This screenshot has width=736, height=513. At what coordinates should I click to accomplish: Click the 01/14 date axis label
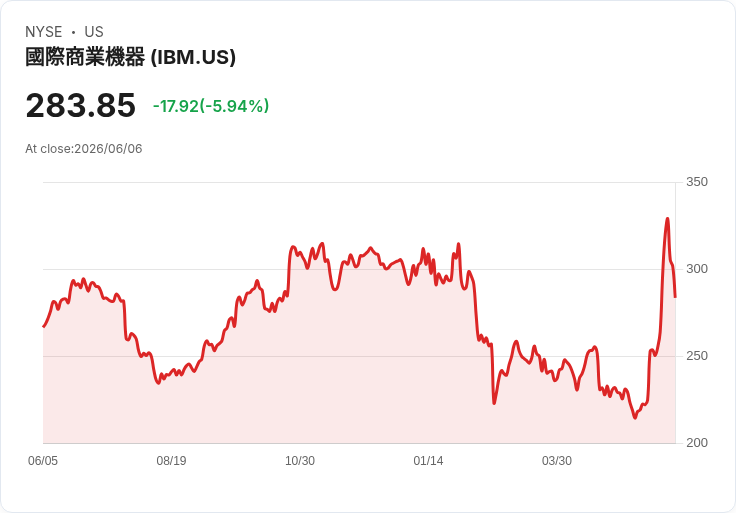click(428, 460)
